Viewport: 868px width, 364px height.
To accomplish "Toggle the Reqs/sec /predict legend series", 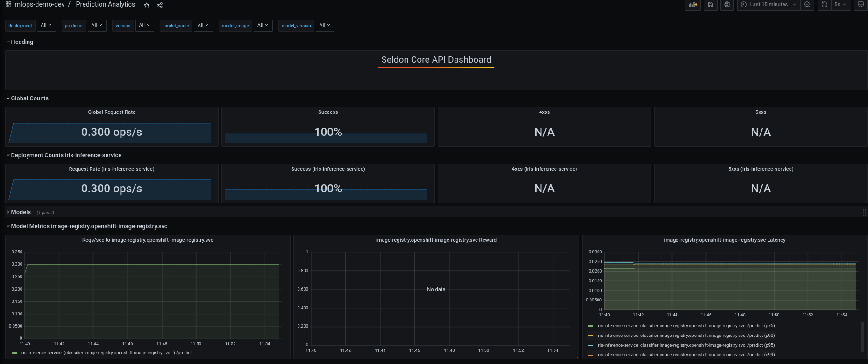I will 106,353.
